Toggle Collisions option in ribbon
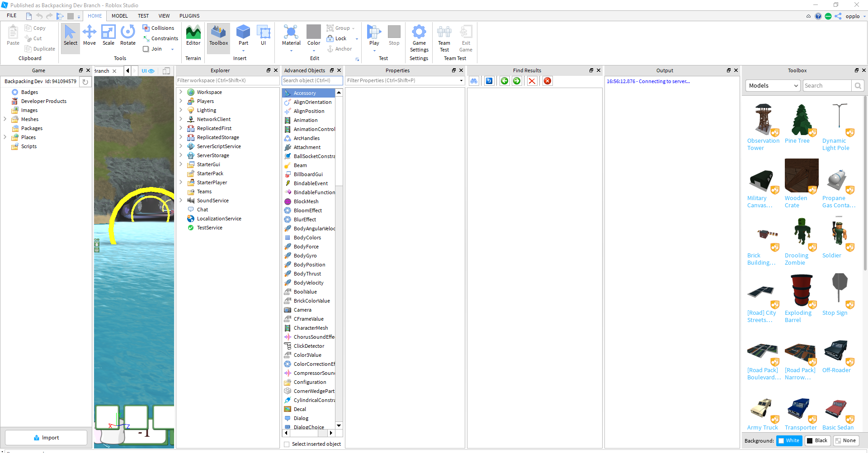 158,28
